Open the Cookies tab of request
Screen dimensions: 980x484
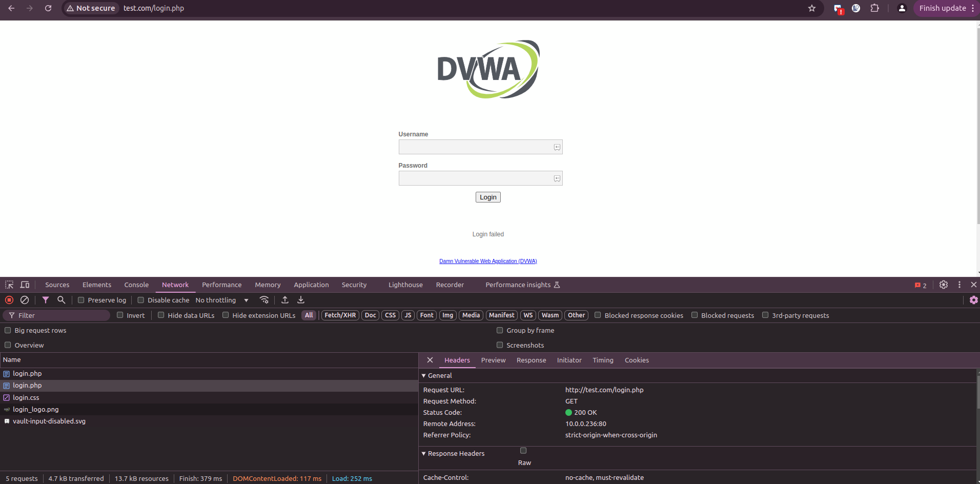tap(637, 360)
